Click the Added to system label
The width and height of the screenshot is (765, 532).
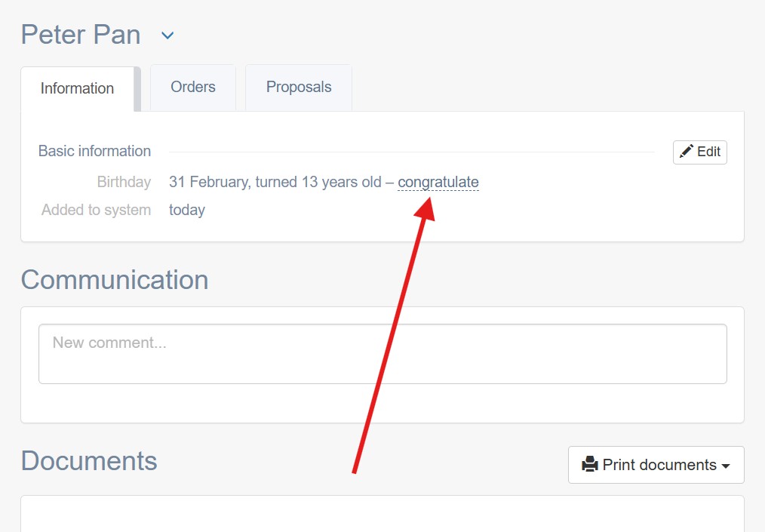point(96,210)
